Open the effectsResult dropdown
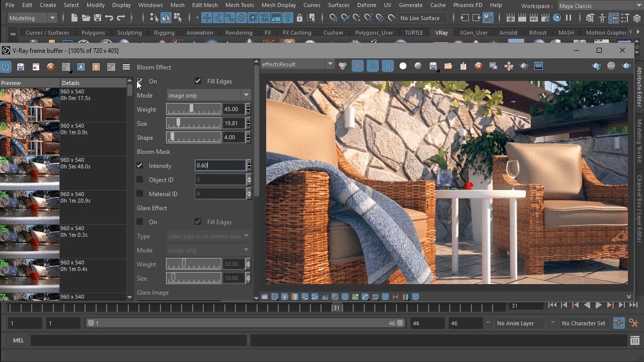This screenshot has height=362, width=644. (330, 64)
